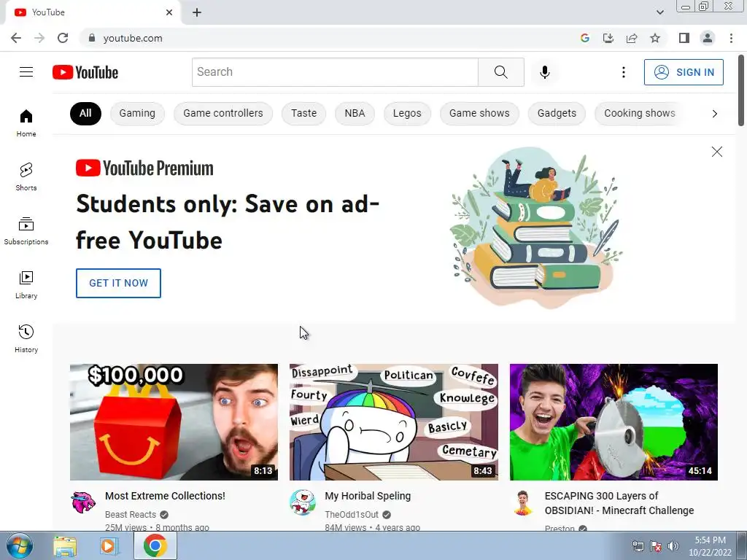Click the network tray icon
The width and height of the screenshot is (747, 560).
pos(638,546)
